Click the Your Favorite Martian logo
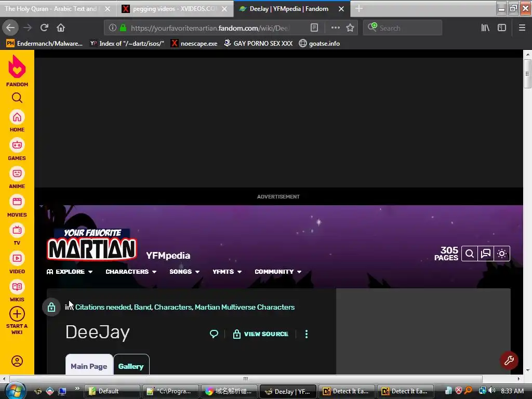532x399 pixels. [91, 245]
